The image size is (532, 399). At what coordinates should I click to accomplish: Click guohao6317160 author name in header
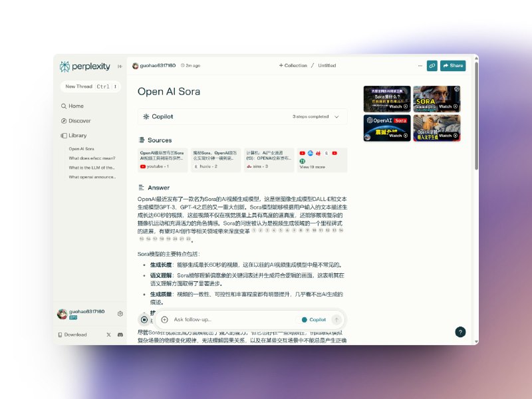click(158, 65)
